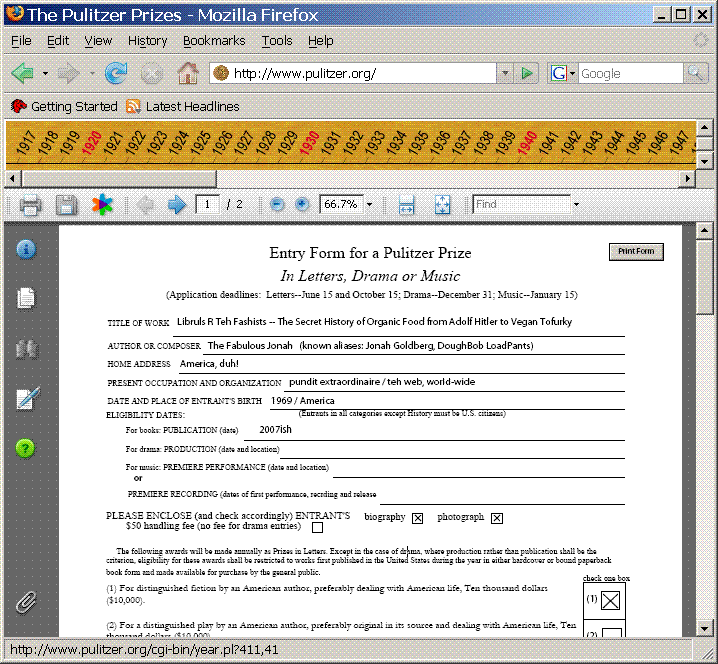Open the Back button history dropdown arrow

45,73
